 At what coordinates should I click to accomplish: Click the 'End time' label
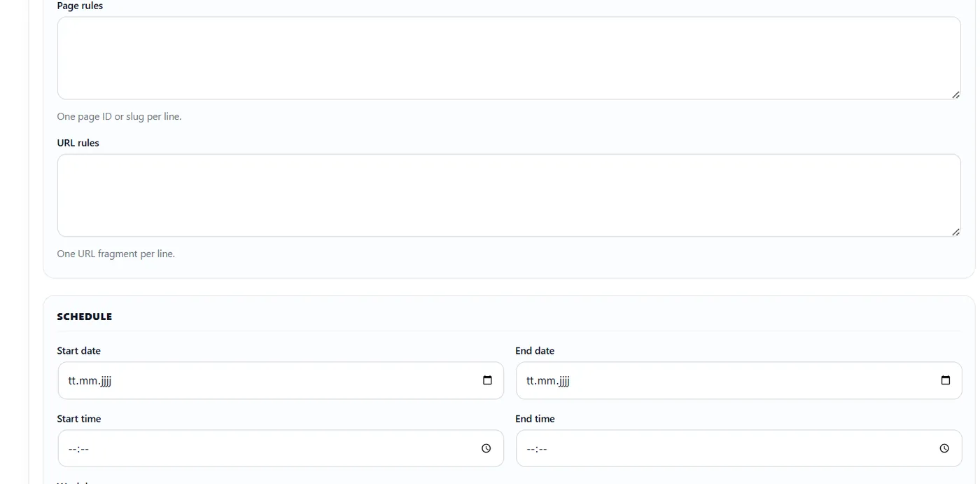[535, 419]
